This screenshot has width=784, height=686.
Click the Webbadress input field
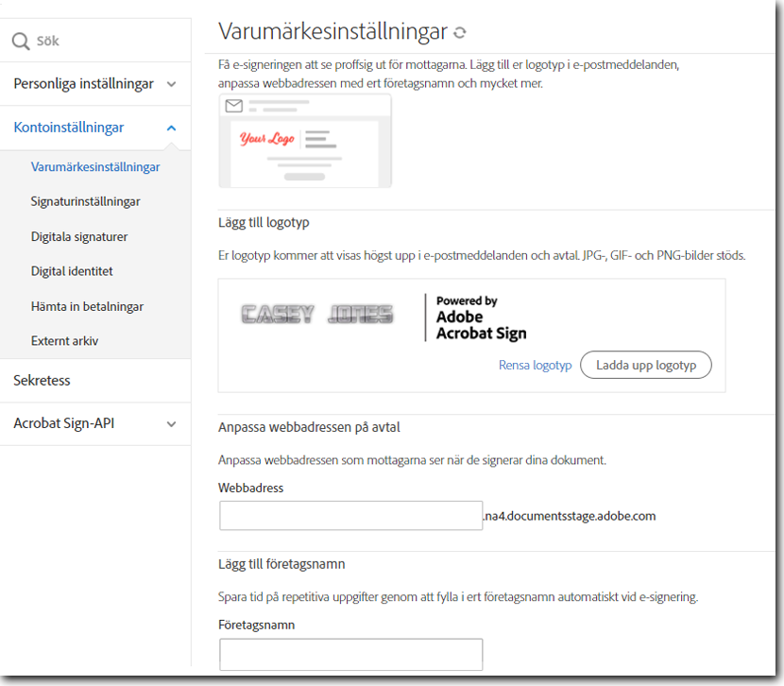coord(351,516)
